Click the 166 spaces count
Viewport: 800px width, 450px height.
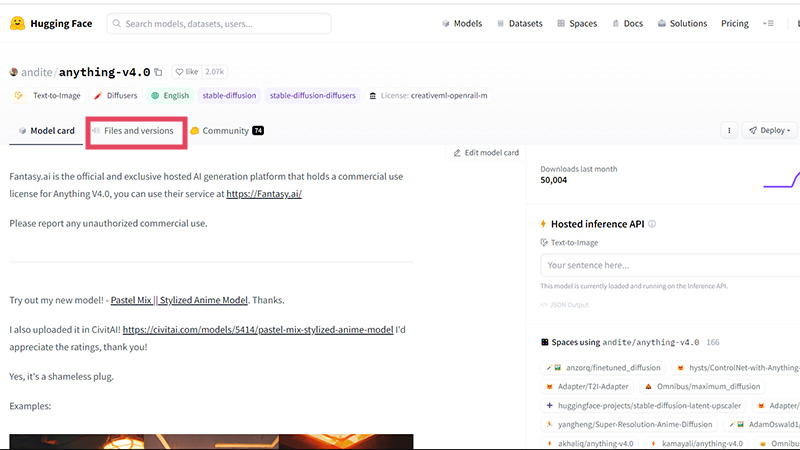pyautogui.click(x=713, y=342)
